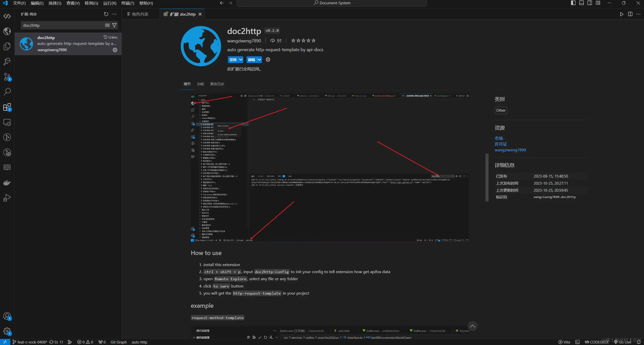Expand the 卸载 button dropdown arrow
This screenshot has height=345, width=644.
point(259,60)
